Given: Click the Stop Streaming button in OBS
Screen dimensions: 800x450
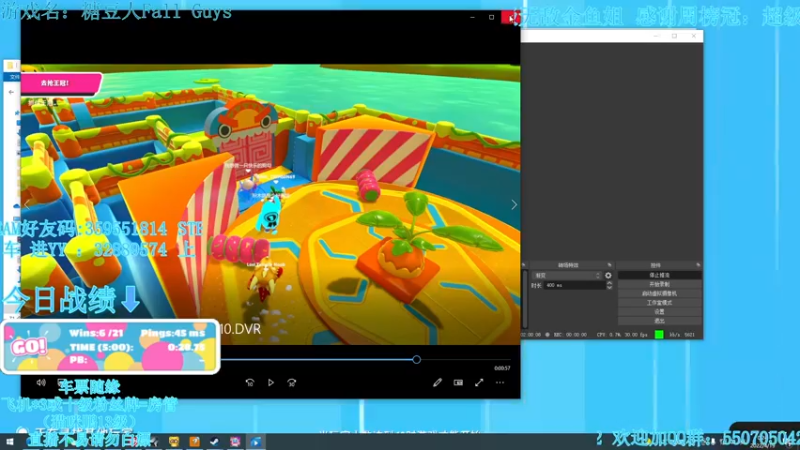Looking at the screenshot, I should point(659,276).
